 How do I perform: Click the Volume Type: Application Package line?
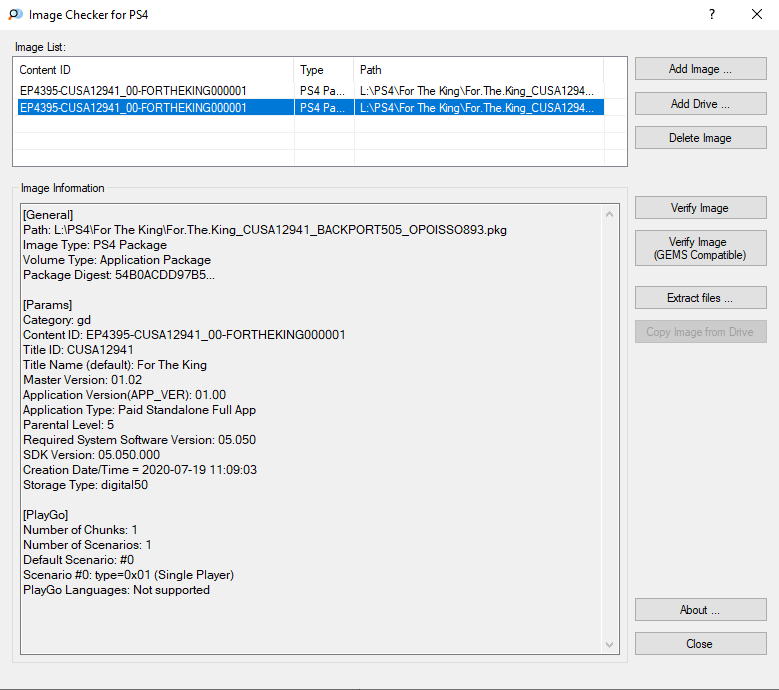coord(117,260)
